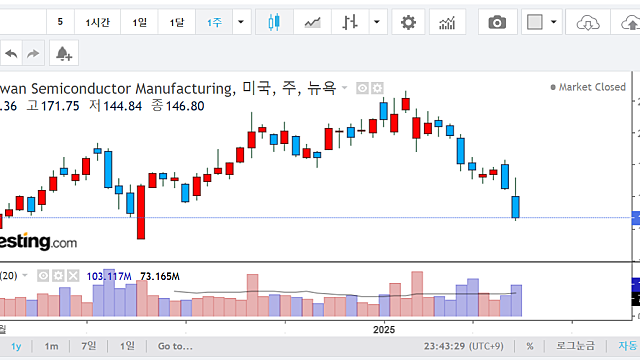640x360 pixels.
Task: Select the 5 minute interval button
Action: (x=60, y=22)
